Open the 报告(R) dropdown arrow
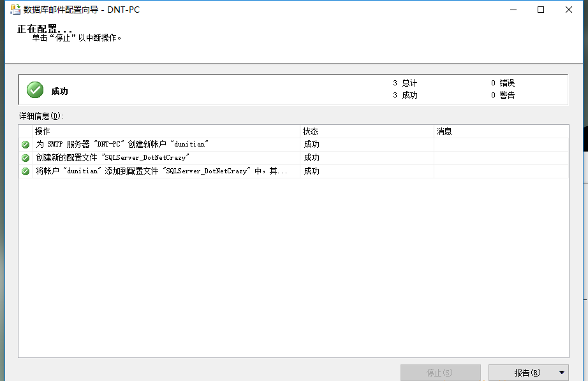Screen dimensions: 588x381 tap(561, 372)
